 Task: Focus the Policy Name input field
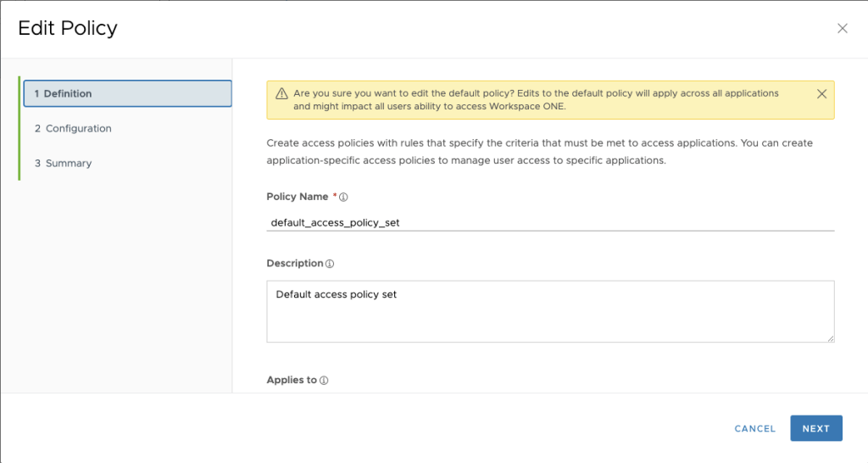pyautogui.click(x=549, y=222)
